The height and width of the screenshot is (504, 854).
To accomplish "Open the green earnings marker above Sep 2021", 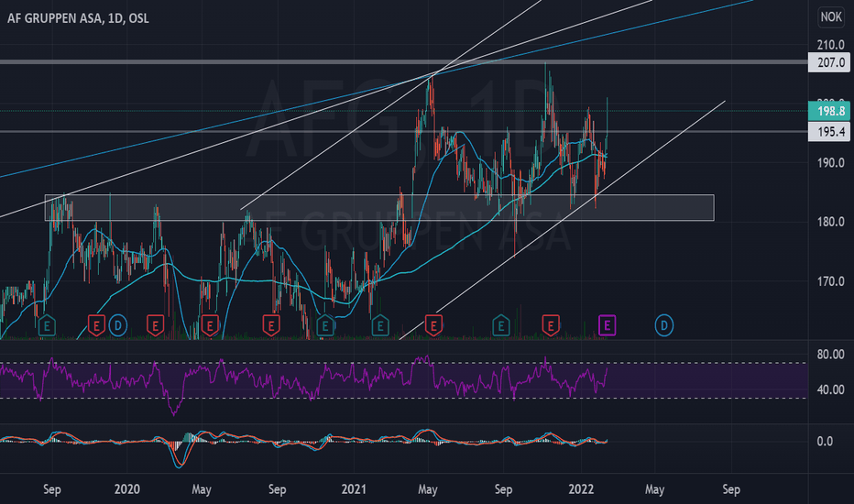I will (500, 326).
